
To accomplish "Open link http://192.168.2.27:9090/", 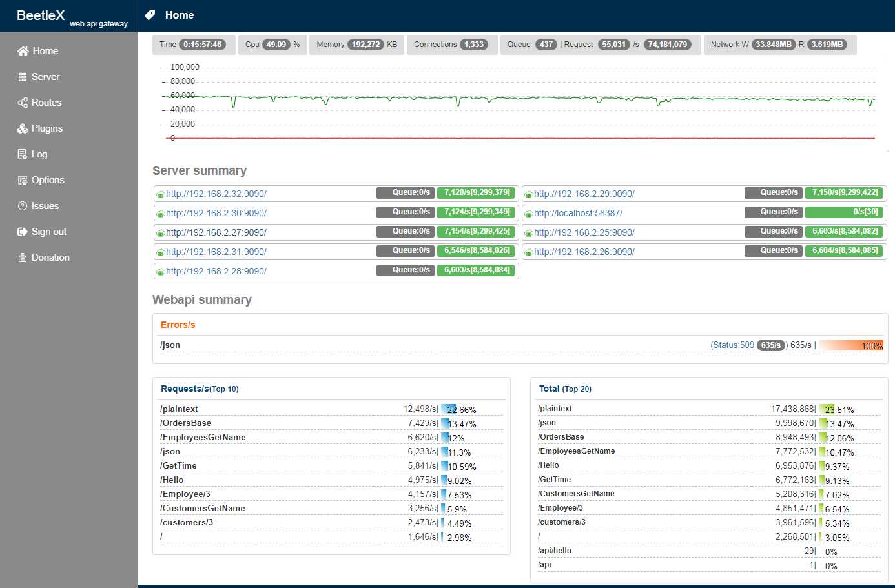I will [216, 232].
